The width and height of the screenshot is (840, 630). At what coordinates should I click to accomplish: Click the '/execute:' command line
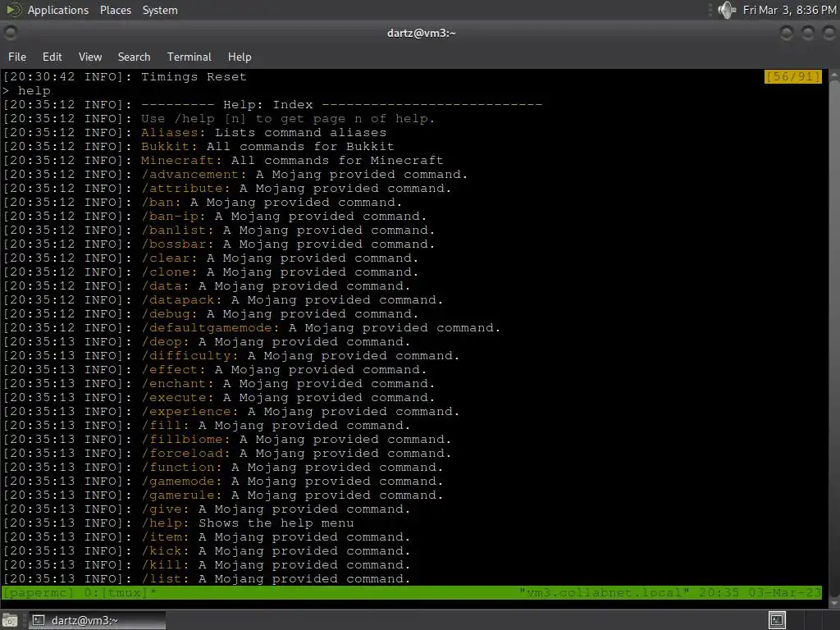click(x=219, y=398)
